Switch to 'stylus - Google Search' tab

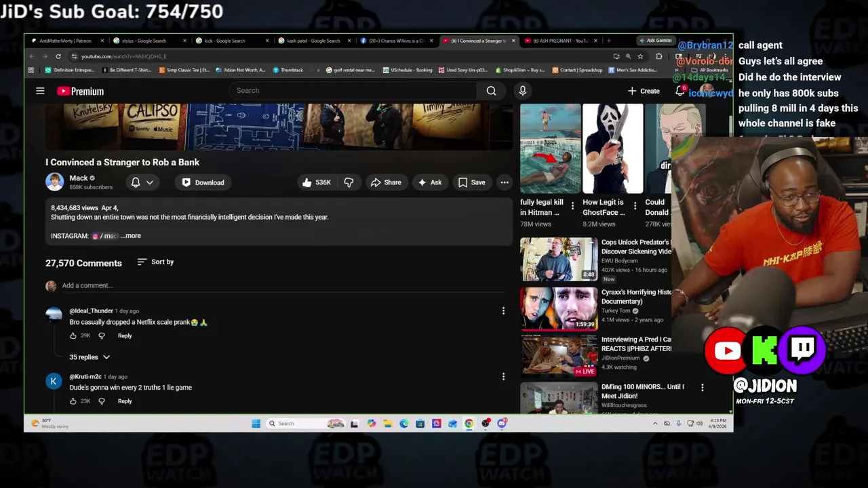(x=149, y=41)
